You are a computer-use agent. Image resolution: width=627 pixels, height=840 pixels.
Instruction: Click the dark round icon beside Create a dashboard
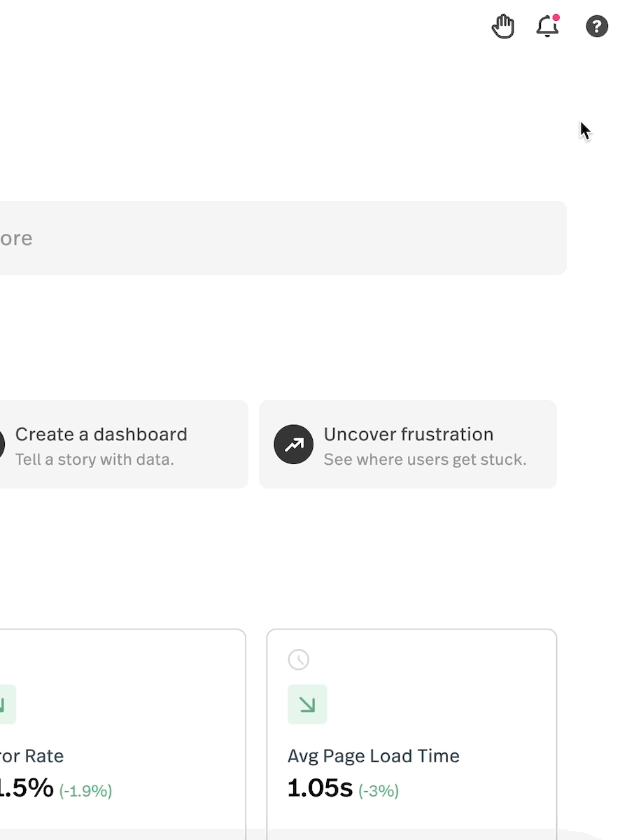(x=1, y=444)
